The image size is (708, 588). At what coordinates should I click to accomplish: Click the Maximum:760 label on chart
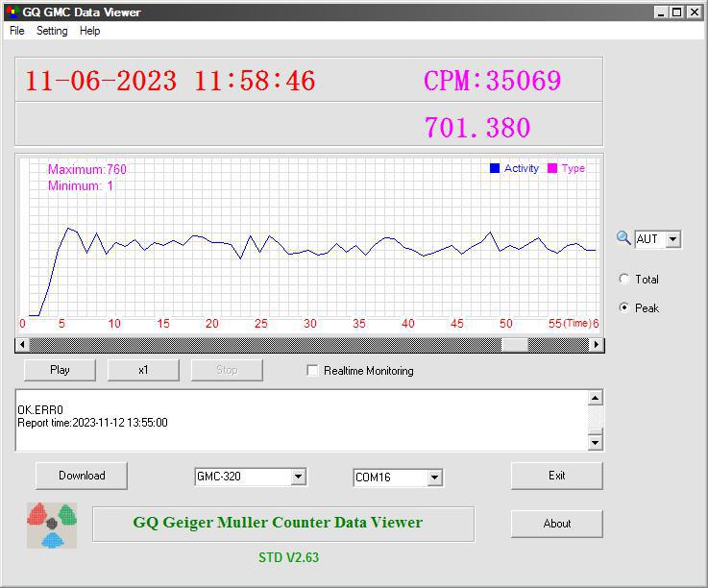tap(87, 169)
